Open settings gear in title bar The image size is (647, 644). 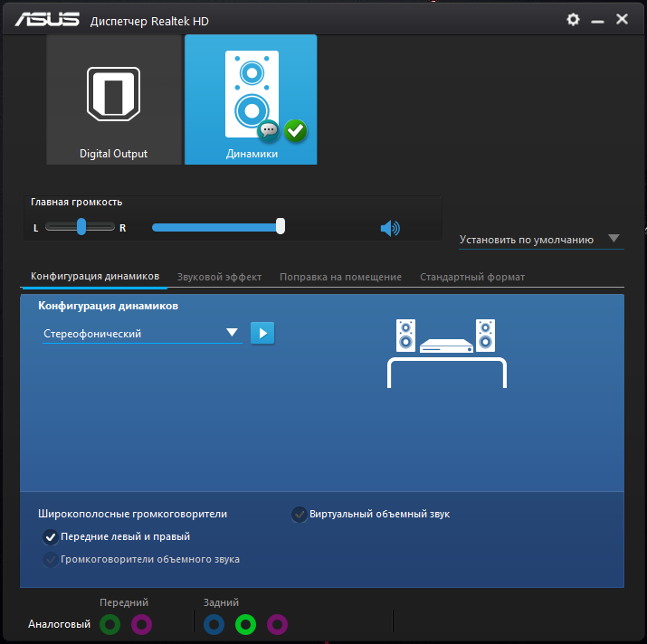click(x=573, y=19)
